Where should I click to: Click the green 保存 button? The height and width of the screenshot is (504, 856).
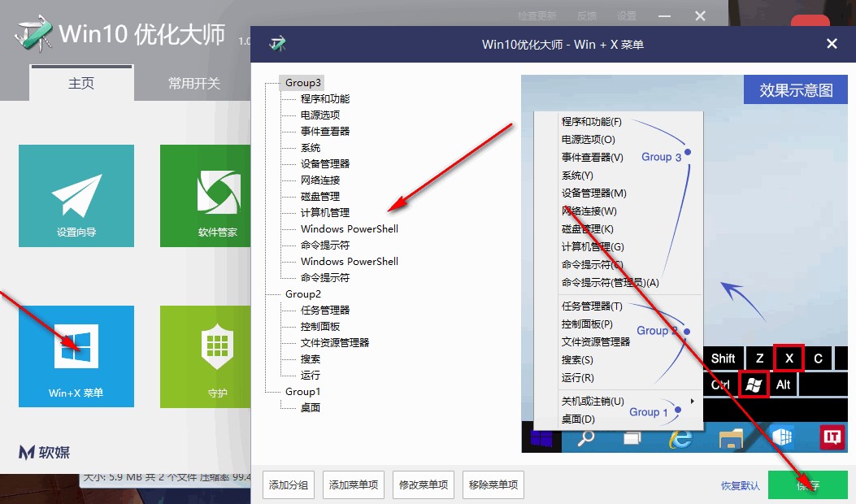point(808,484)
